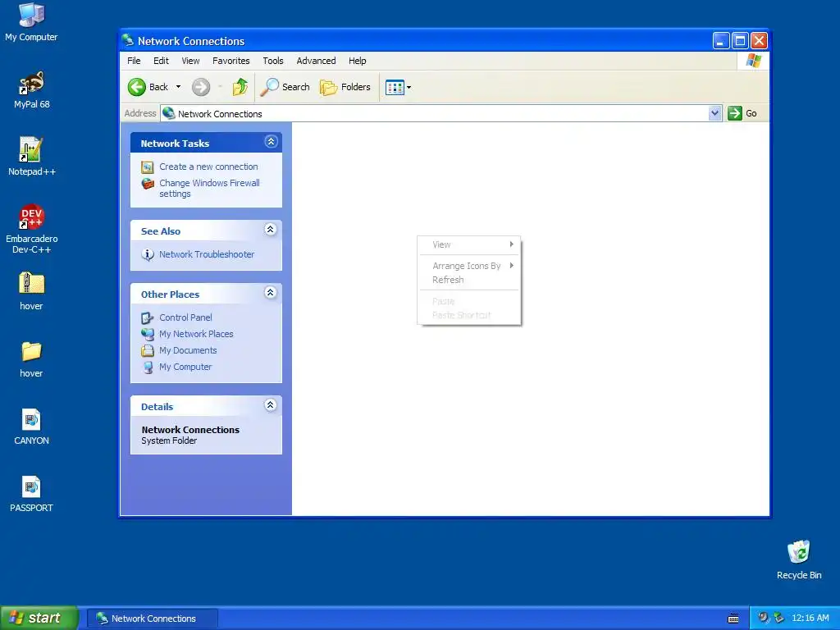This screenshot has height=630, width=840.
Task: Show the Folders pane
Action: click(x=345, y=87)
